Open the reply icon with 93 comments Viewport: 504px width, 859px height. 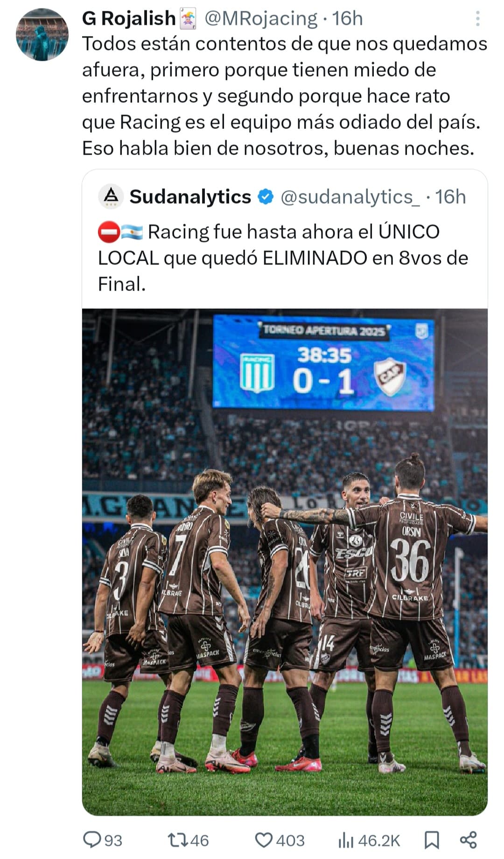(x=92, y=840)
